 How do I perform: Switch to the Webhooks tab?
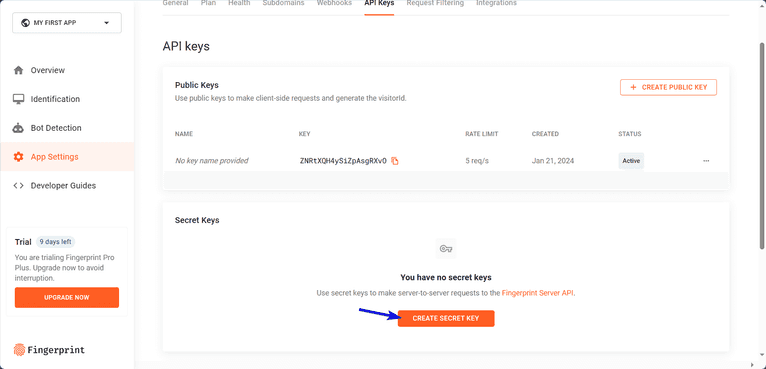pyautogui.click(x=334, y=3)
